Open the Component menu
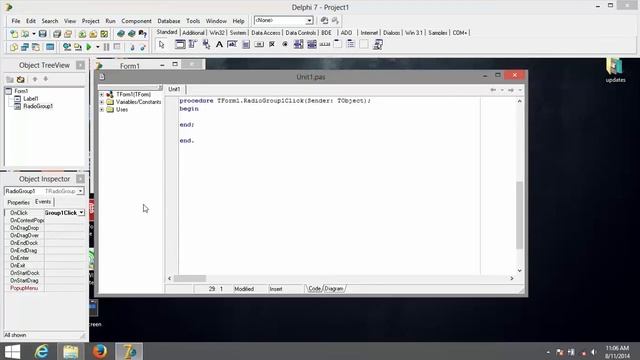Viewport: 640px width, 360px height. coord(136,21)
